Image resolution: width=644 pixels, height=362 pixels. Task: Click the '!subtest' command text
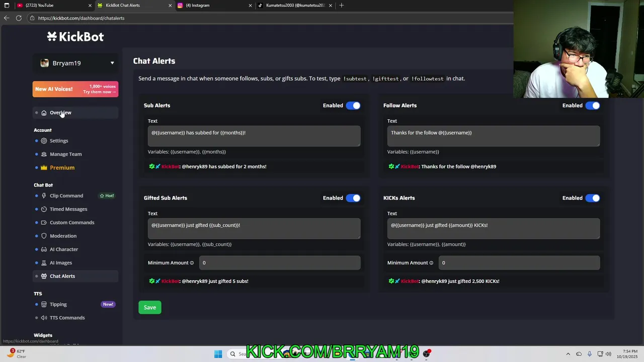[x=355, y=79]
